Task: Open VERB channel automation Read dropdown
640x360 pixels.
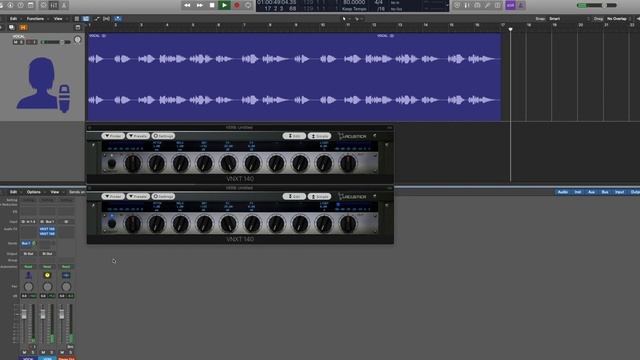Action: click(47, 267)
